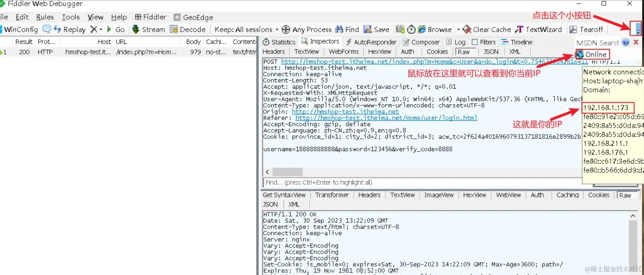Click the WinConfig button
The height and width of the screenshot is (275, 644).
coord(20,29)
